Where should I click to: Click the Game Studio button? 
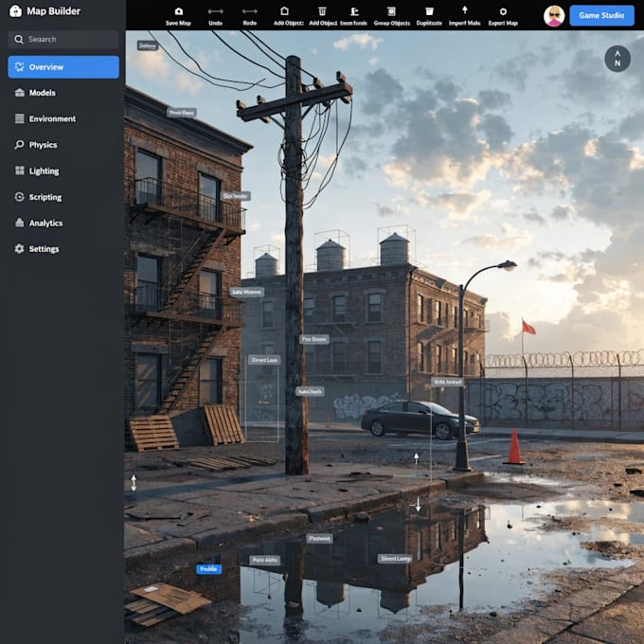point(601,15)
